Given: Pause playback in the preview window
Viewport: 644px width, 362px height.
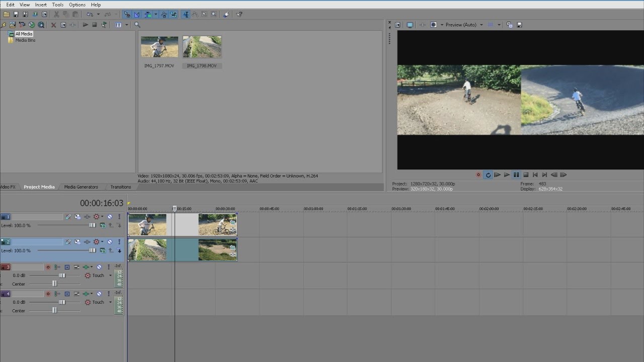Looking at the screenshot, I should 516,175.
